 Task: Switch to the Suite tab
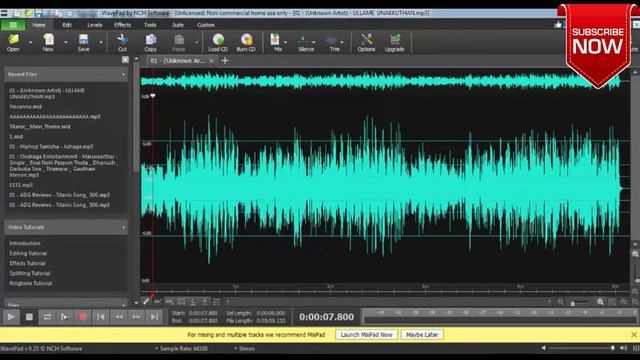pos(178,25)
